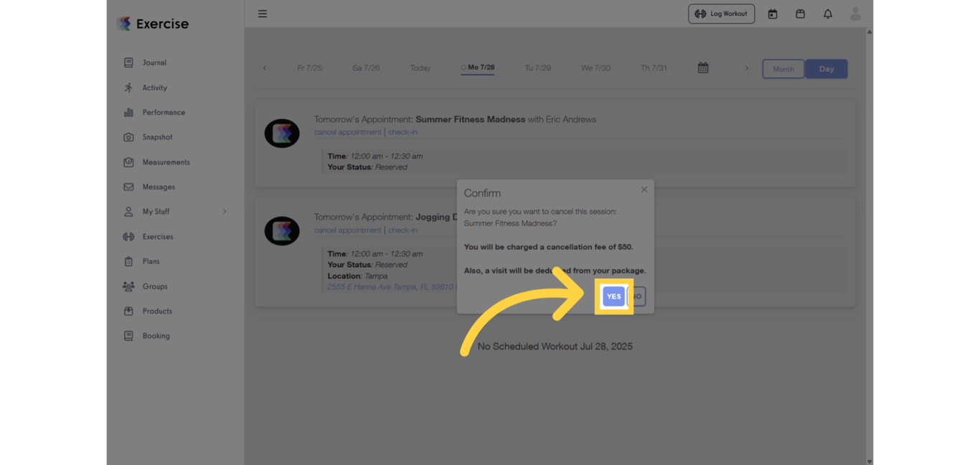Click the Log Workout button
Viewport: 980px width, 465px height.
coord(721,14)
